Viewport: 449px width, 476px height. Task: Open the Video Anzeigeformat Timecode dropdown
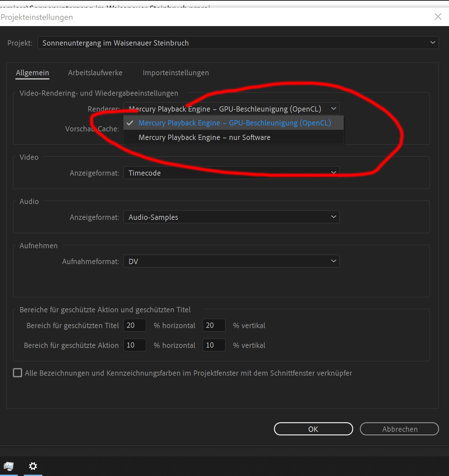tap(231, 173)
